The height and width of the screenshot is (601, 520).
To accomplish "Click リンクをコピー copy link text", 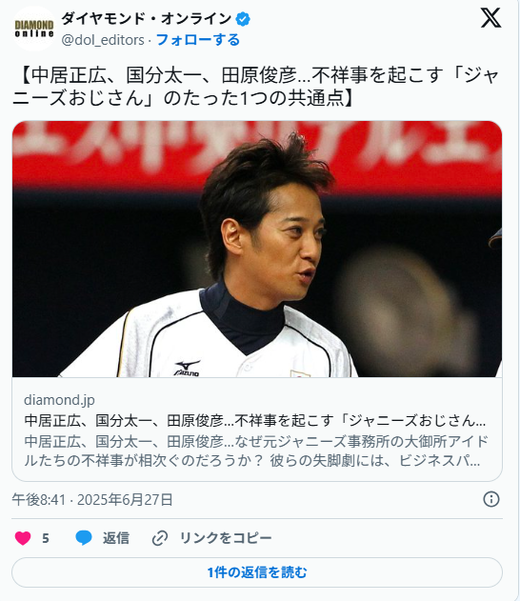I will click(x=226, y=538).
